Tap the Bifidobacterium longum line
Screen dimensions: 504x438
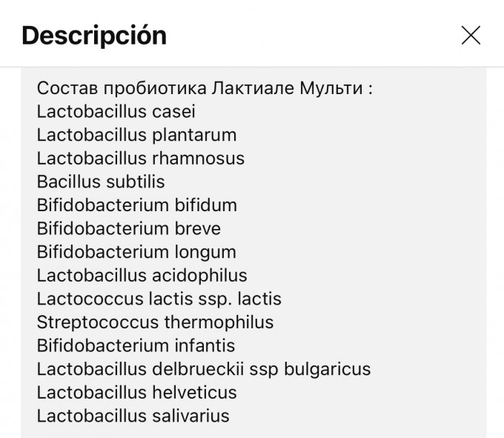pyautogui.click(x=136, y=252)
